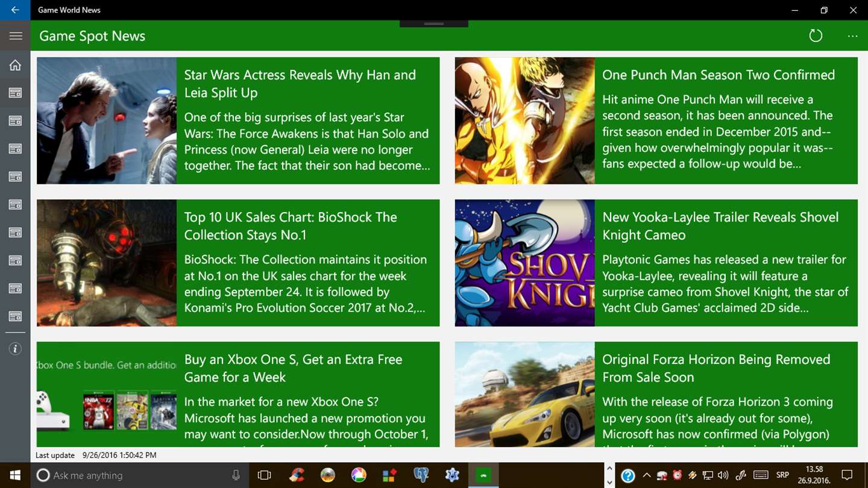Viewport: 868px width, 488px height.
Task: Open the Action Center notifications icon
Action: [x=847, y=475]
